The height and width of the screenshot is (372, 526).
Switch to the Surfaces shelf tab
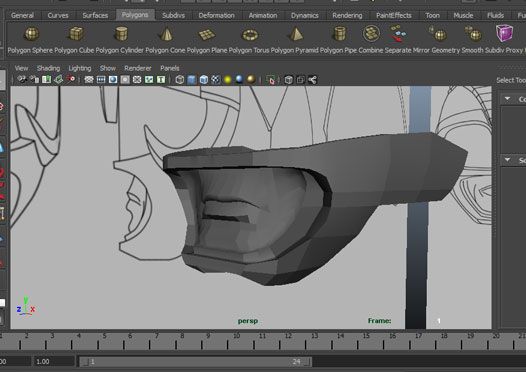[x=95, y=15]
